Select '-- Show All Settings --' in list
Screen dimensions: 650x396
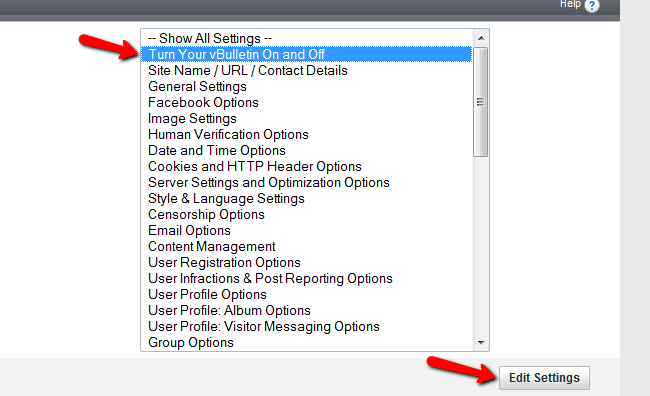click(306, 38)
